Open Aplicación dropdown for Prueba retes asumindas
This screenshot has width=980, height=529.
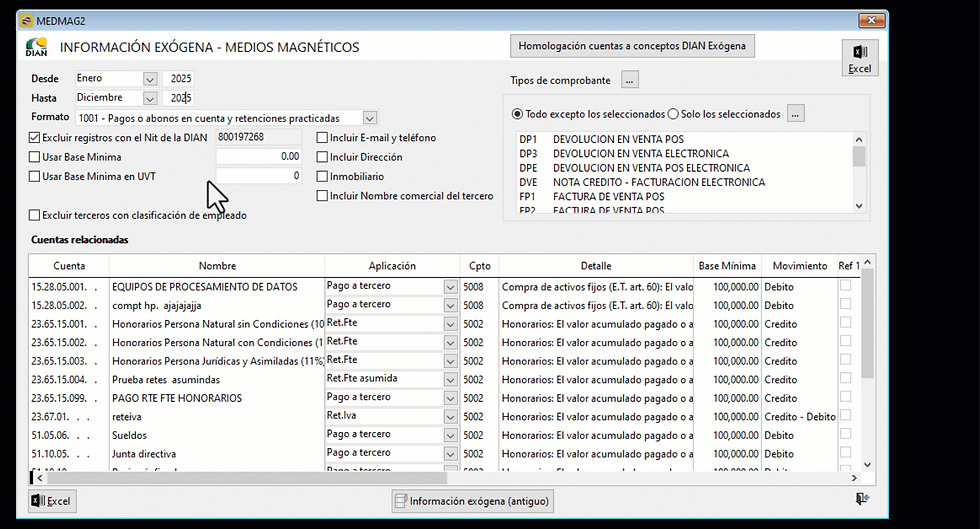pyautogui.click(x=450, y=380)
